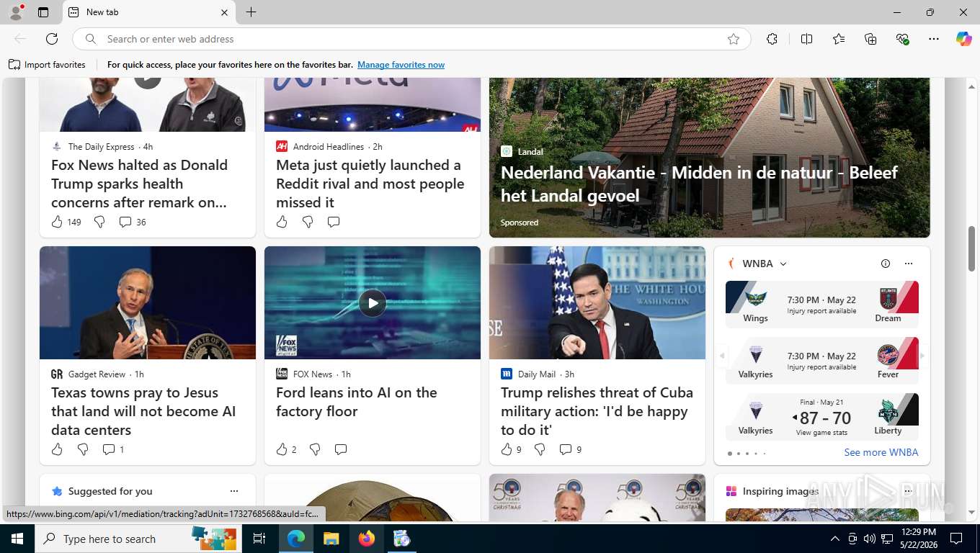Open Manage favorites now link
The height and width of the screenshot is (553, 980).
pyautogui.click(x=401, y=65)
